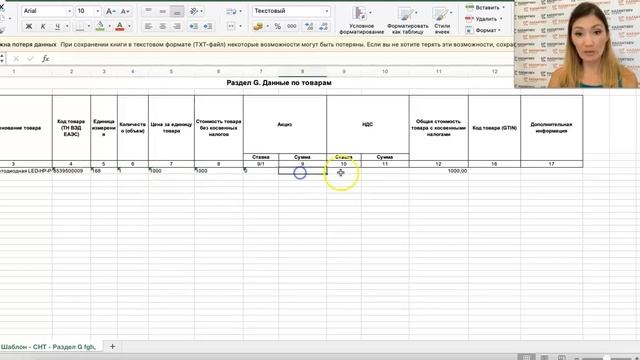Select cell containing 8539500009
Image resolution: width=640 pixels, height=360 pixels.
coord(71,171)
